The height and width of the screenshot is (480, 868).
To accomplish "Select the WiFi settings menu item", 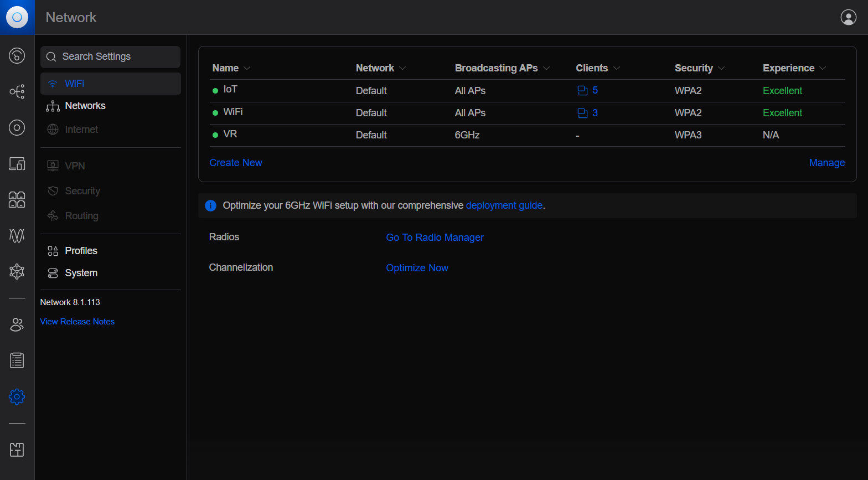I will coord(111,84).
